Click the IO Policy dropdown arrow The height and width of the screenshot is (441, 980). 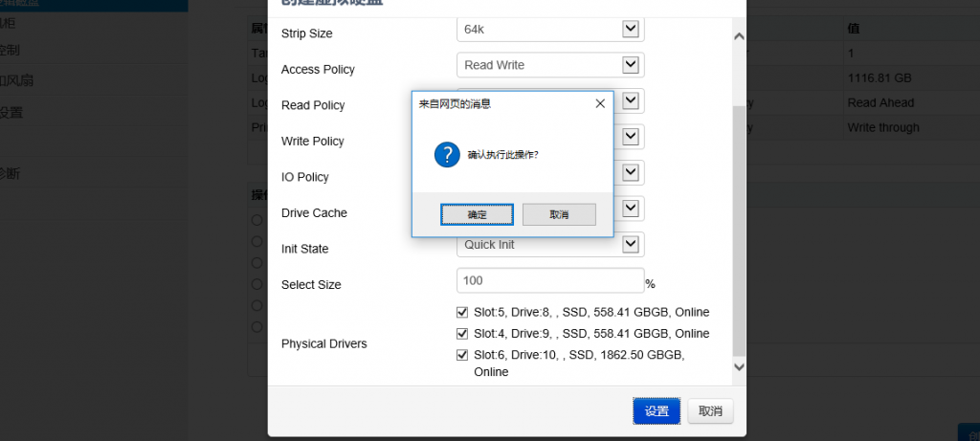pos(630,173)
